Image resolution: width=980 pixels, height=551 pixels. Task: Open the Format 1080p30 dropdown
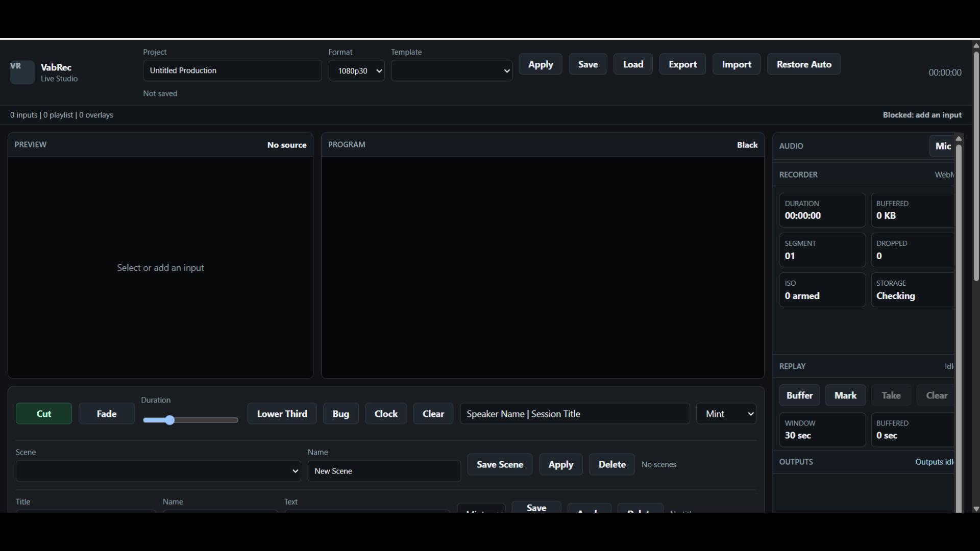(x=356, y=70)
